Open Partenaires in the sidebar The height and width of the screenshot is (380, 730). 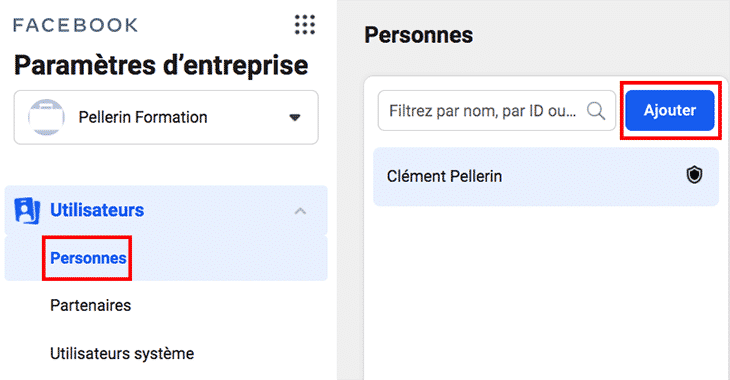91,305
